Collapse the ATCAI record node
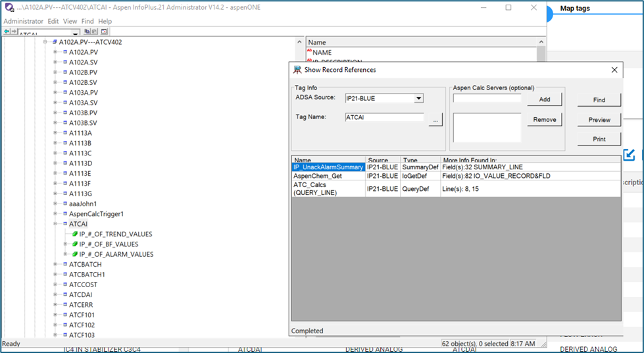 point(55,224)
